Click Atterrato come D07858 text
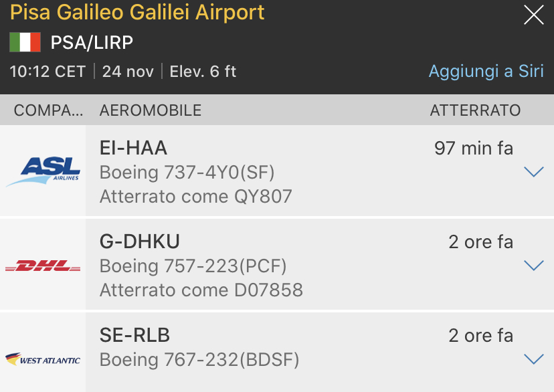The width and height of the screenshot is (554, 392). (201, 290)
